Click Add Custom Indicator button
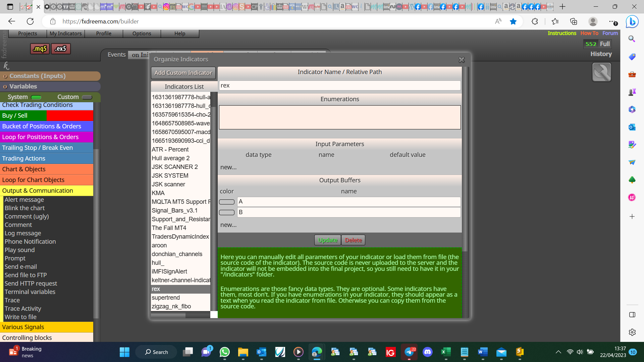The height and width of the screenshot is (362, 644). 183,73
